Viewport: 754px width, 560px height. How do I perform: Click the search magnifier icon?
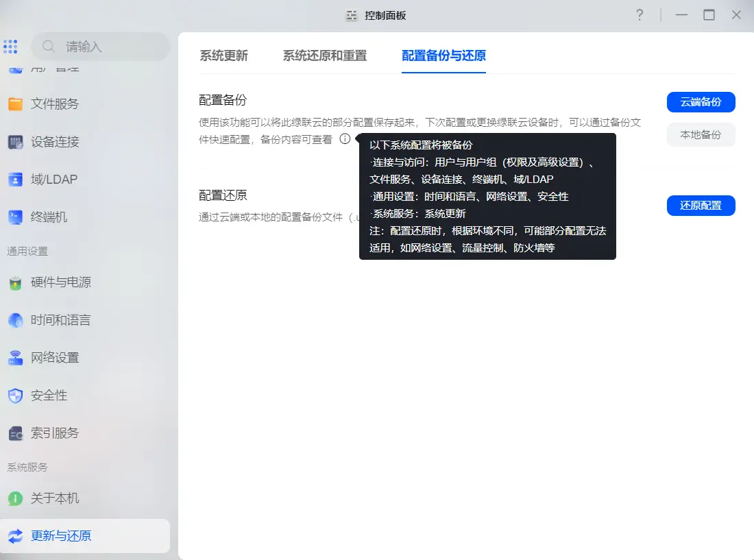[49, 47]
